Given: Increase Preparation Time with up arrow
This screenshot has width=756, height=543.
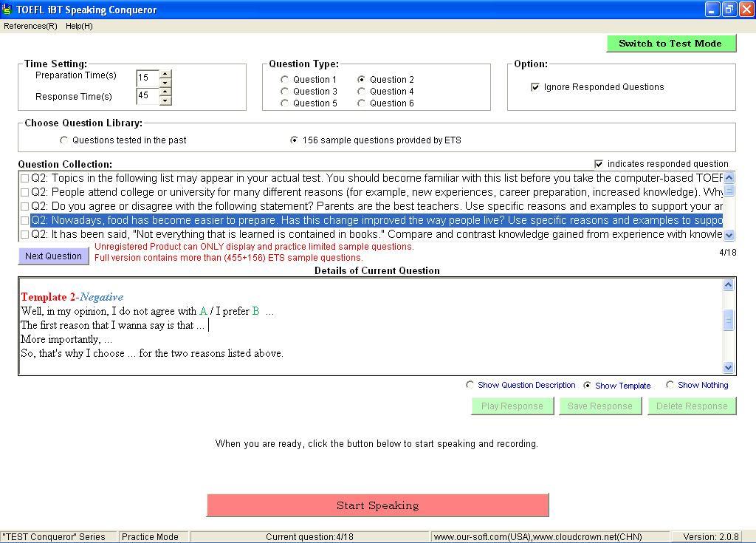Looking at the screenshot, I should (x=165, y=74).
